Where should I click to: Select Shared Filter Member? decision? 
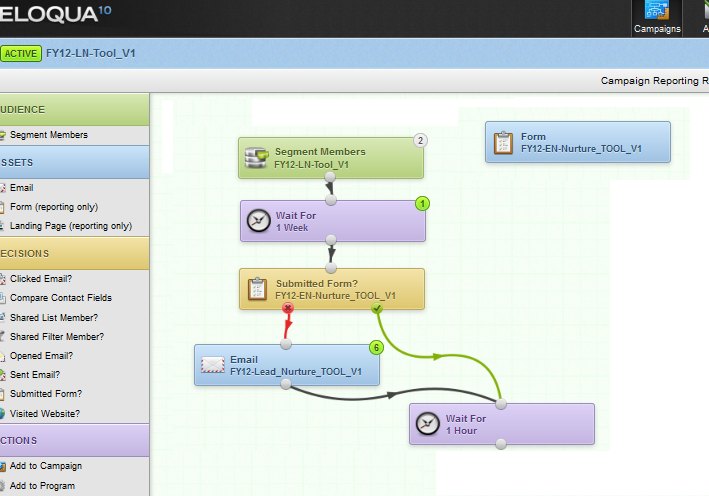click(57, 336)
